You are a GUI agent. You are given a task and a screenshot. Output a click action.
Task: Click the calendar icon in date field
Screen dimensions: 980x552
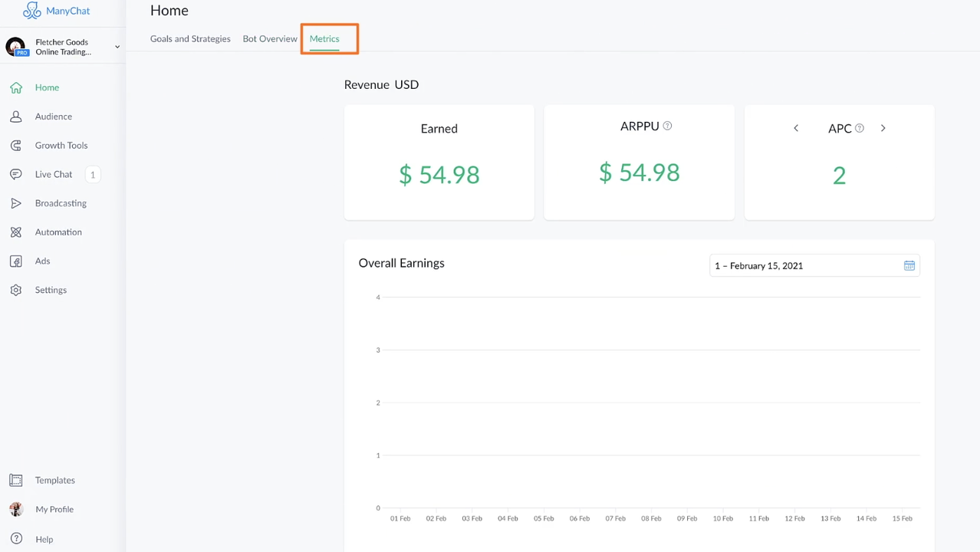pos(909,265)
